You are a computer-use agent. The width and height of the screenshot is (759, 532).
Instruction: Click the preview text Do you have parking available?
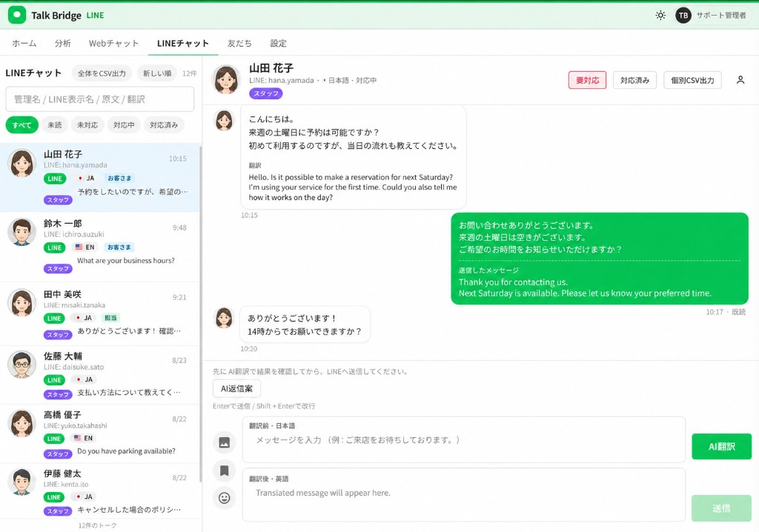126,451
